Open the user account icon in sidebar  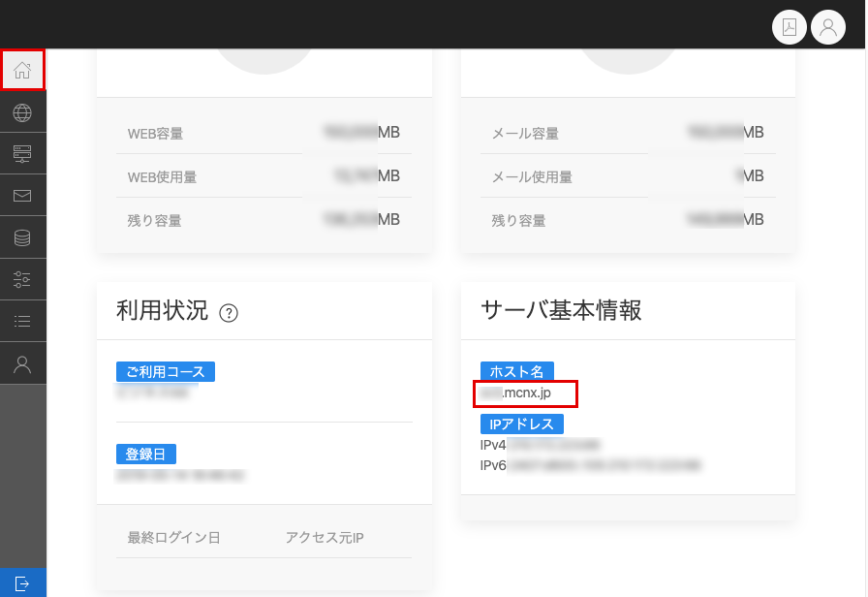pyautogui.click(x=22, y=363)
